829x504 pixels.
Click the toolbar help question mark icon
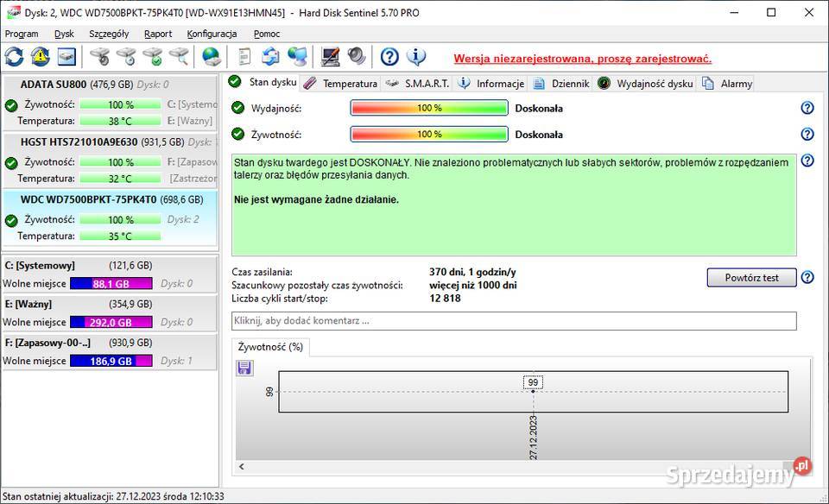(x=389, y=57)
